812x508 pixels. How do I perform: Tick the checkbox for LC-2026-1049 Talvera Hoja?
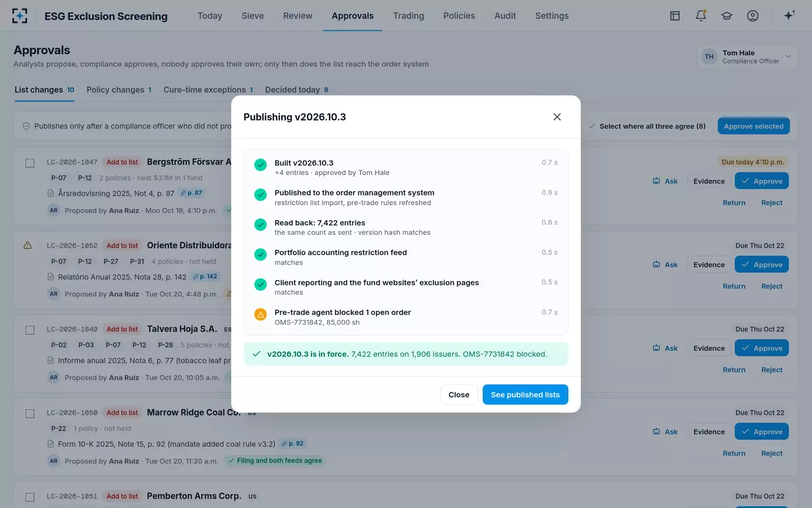[30, 330]
